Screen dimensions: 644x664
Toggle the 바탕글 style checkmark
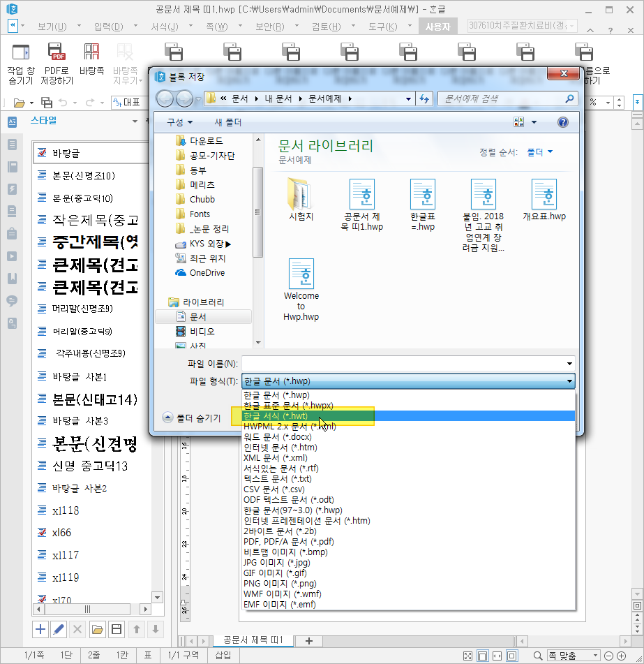pyautogui.click(x=42, y=153)
